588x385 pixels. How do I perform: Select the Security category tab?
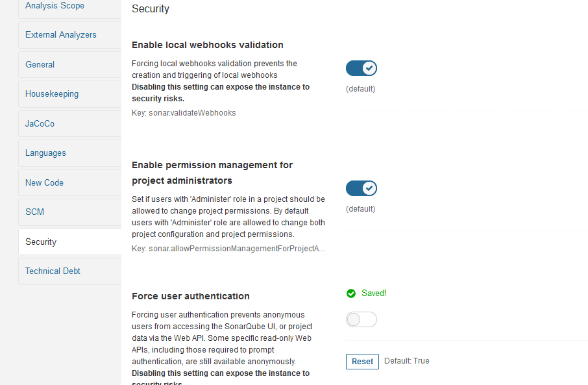point(41,242)
